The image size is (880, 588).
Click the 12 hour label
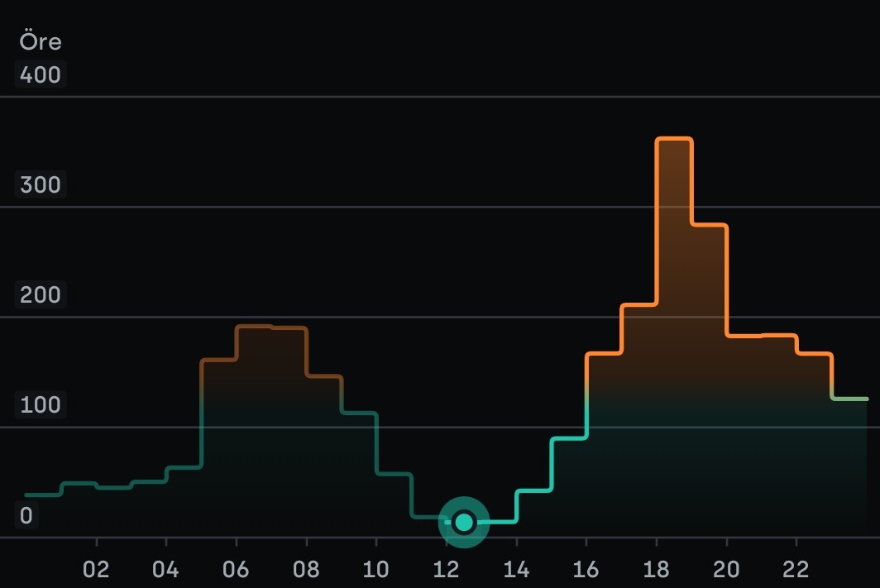pos(446,570)
